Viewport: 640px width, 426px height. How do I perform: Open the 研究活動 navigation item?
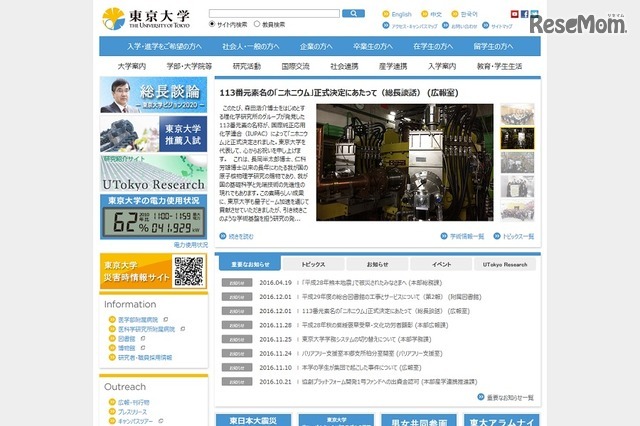pos(247,66)
